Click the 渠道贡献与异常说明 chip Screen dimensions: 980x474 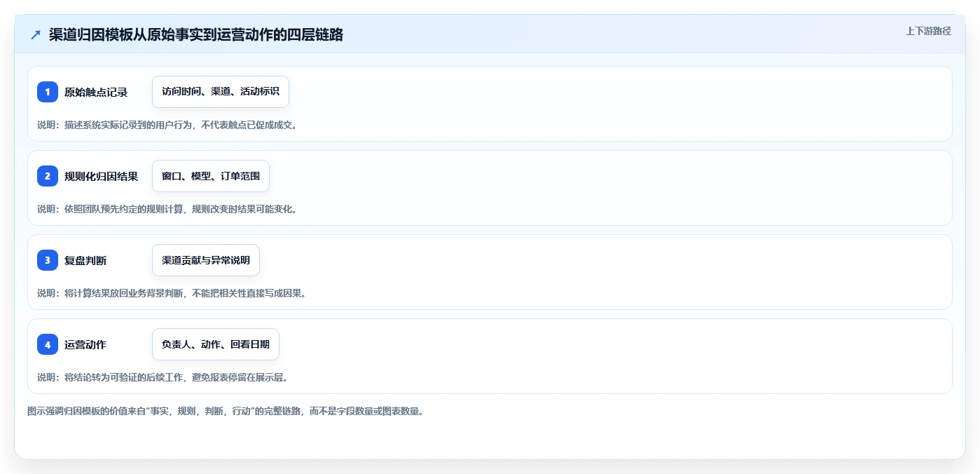pyautogui.click(x=206, y=260)
